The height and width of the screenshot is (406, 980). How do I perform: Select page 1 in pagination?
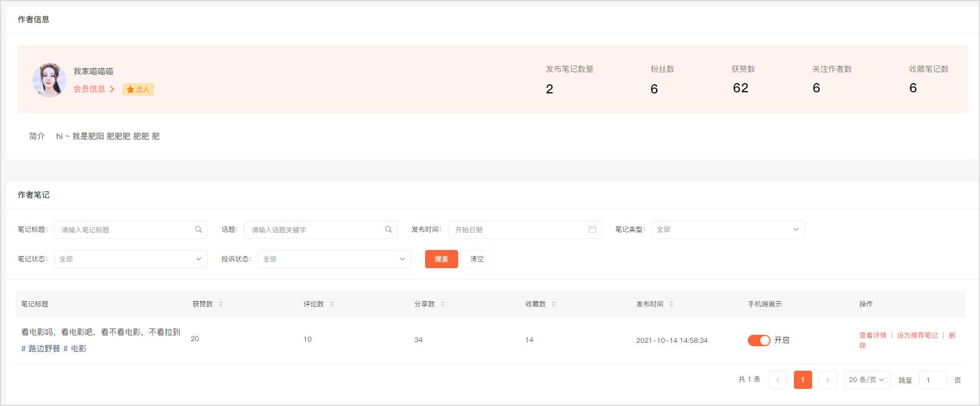[x=802, y=380]
